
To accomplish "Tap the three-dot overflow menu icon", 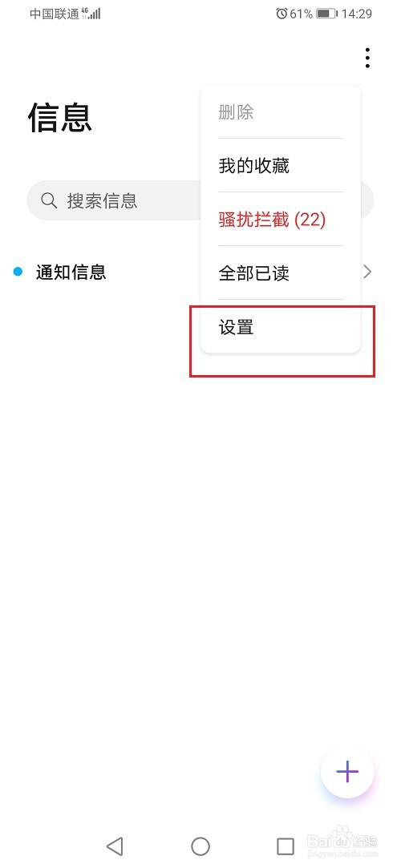I will (367, 59).
